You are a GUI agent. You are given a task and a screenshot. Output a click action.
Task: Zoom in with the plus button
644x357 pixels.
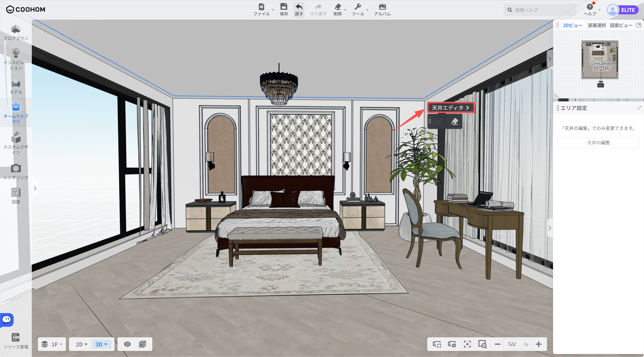(538, 344)
